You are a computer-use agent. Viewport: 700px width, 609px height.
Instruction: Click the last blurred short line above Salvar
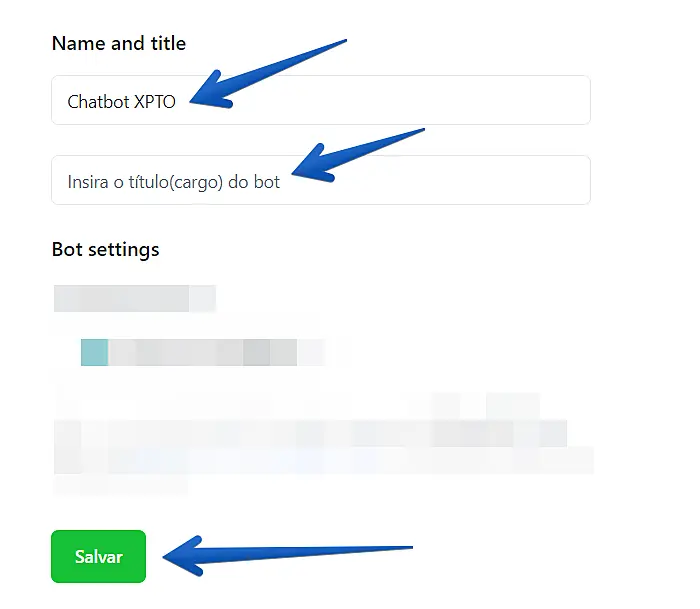pos(120,485)
